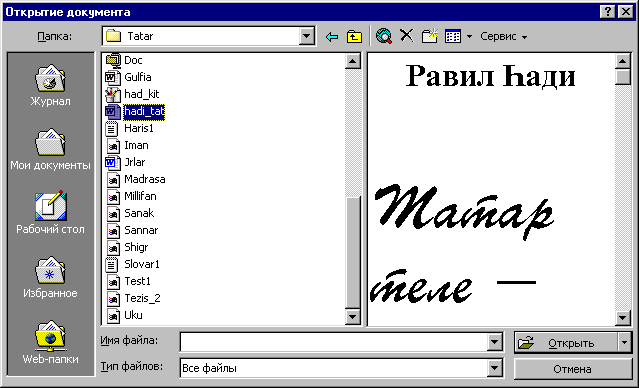Click the text file icon beside Haris1
This screenshot has width=639, height=388.
[112, 128]
